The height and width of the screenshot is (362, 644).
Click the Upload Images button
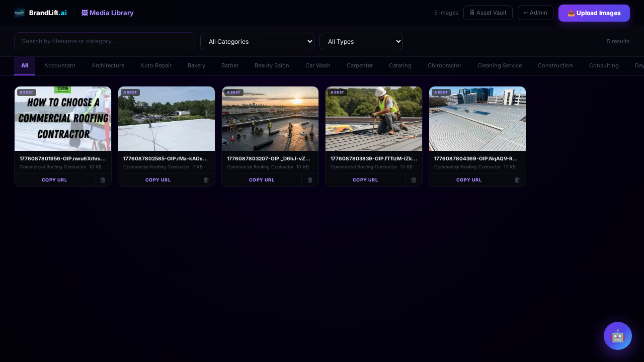point(594,13)
